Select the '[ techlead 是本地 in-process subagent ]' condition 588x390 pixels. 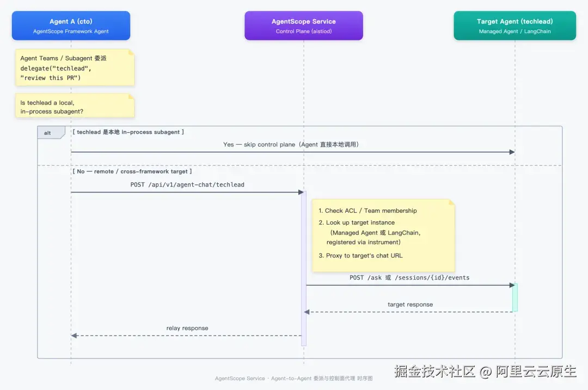128,132
